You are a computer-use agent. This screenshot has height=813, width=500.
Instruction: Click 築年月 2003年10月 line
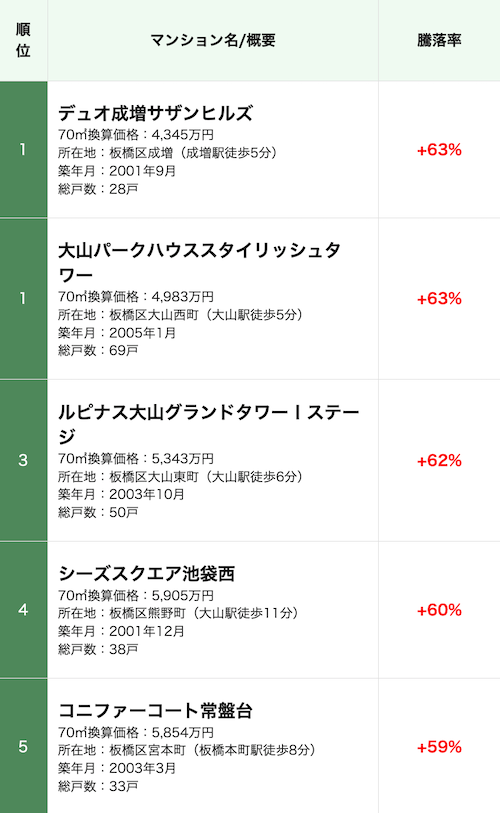(121, 494)
